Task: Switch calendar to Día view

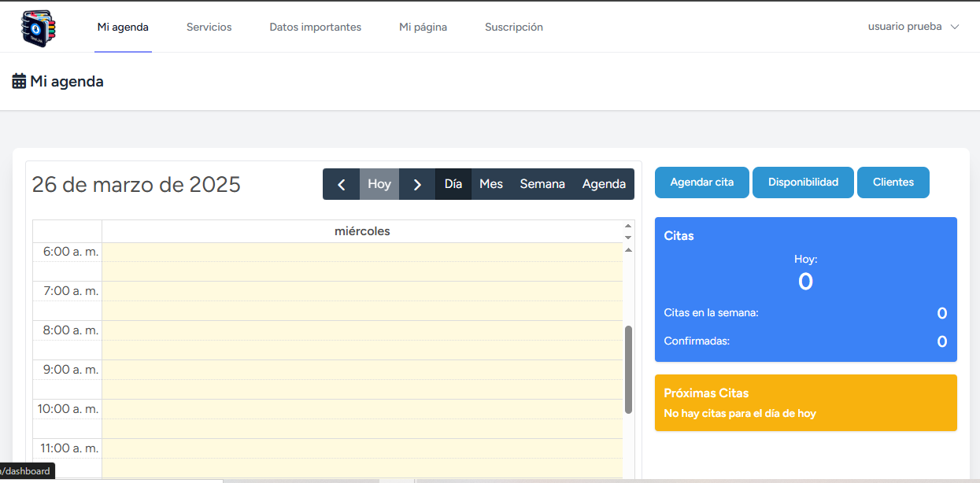Action: tap(453, 184)
